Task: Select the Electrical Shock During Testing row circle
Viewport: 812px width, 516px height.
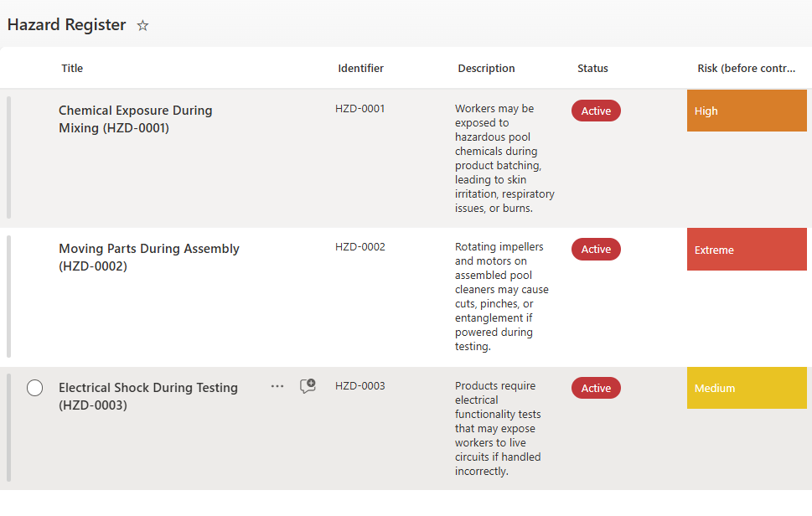Action: coord(34,388)
